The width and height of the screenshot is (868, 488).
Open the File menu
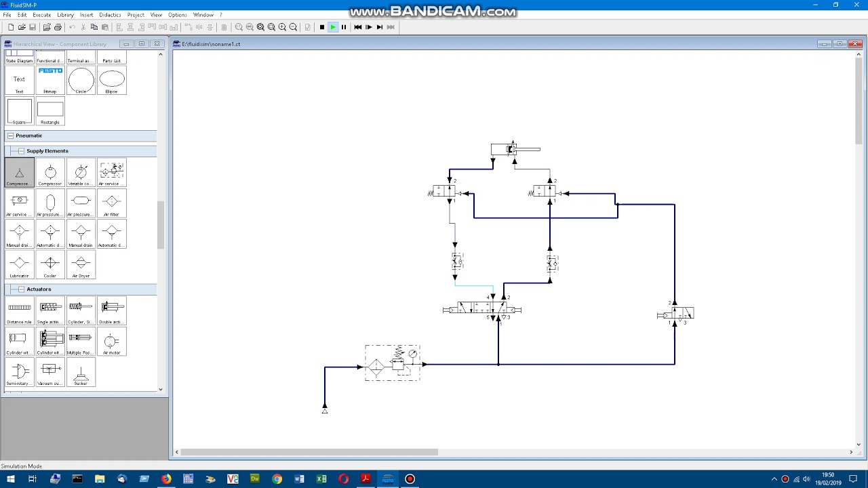coord(7,15)
